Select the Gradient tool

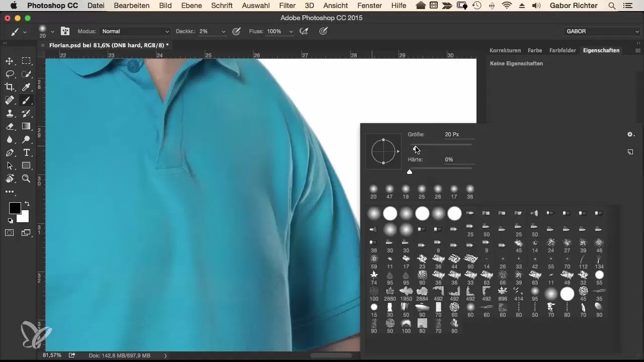26,127
